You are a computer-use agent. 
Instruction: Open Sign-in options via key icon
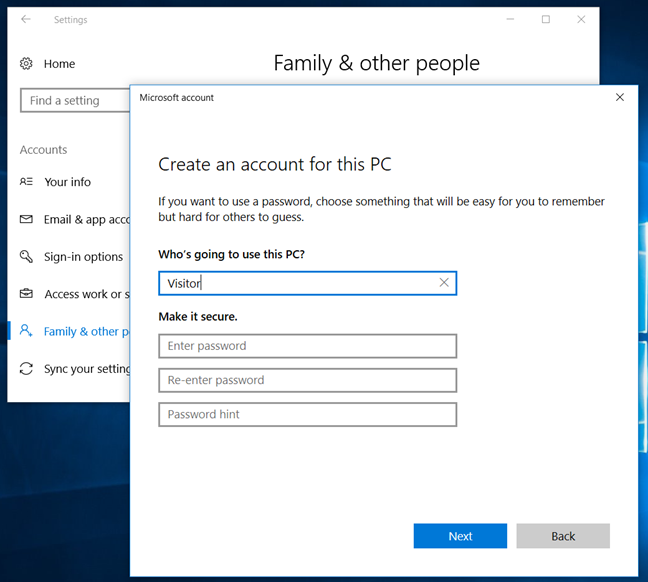point(26,257)
